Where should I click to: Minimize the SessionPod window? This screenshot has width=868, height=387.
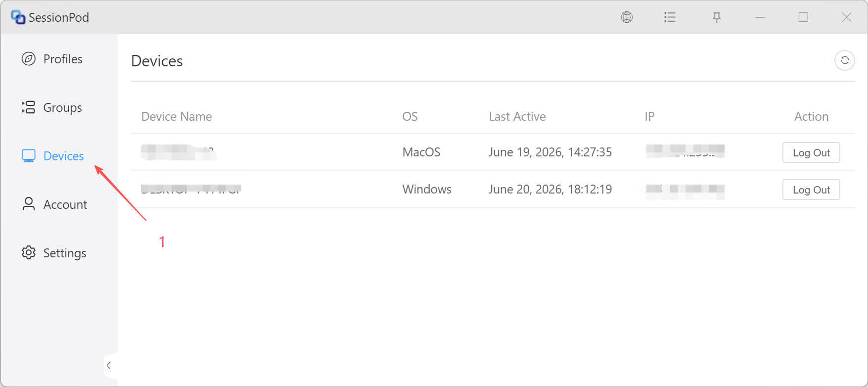point(760,17)
